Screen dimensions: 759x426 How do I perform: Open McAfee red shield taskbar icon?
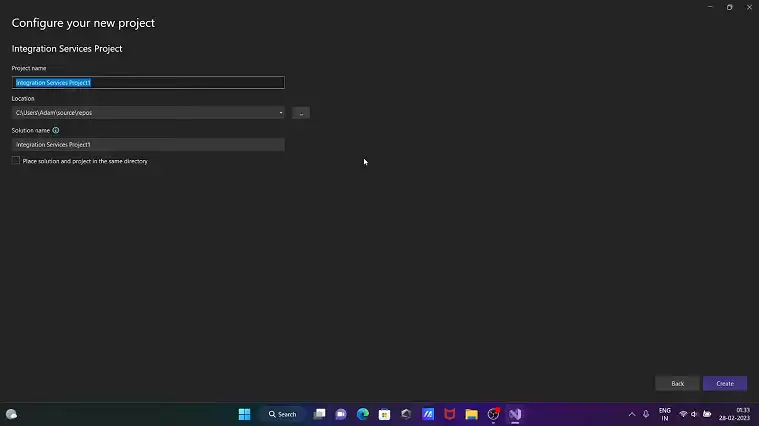(x=450, y=414)
